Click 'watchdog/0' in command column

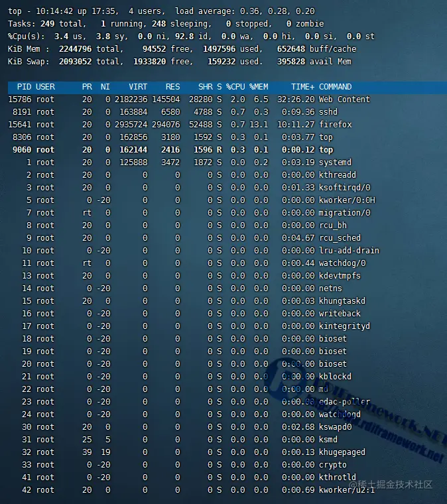pyautogui.click(x=342, y=263)
